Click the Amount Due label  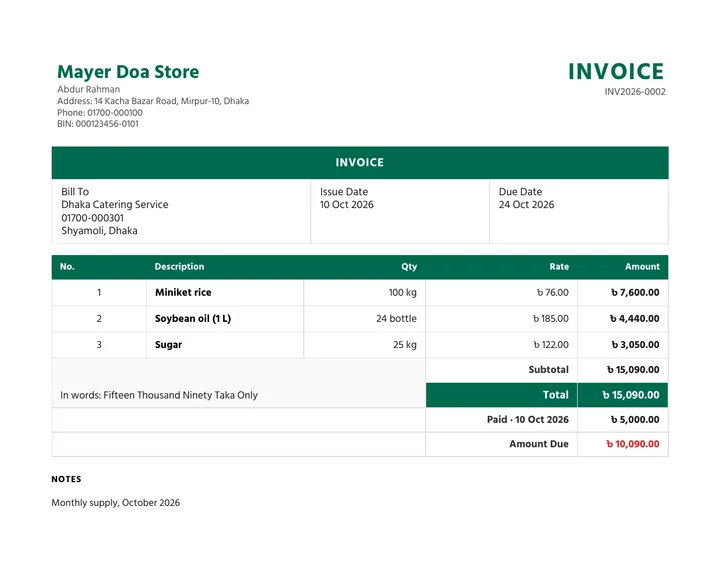pyautogui.click(x=539, y=444)
